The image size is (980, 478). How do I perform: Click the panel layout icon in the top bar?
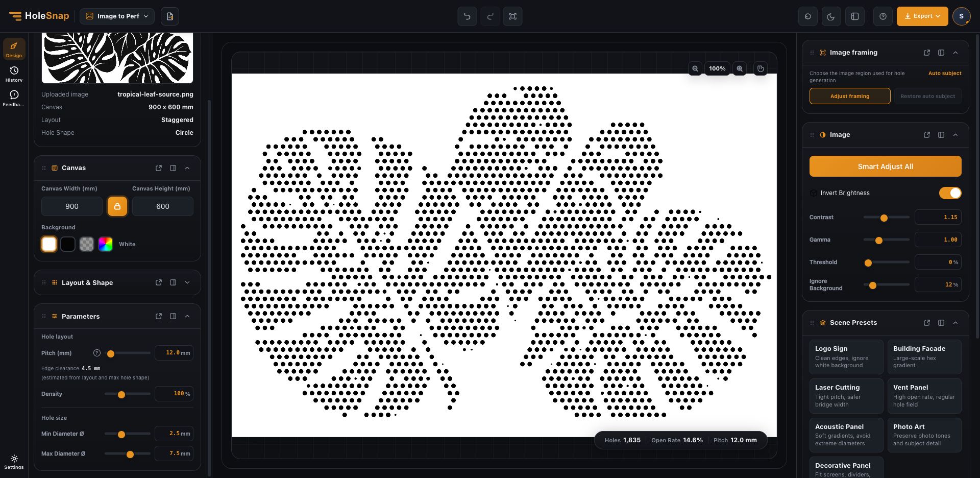click(x=855, y=16)
